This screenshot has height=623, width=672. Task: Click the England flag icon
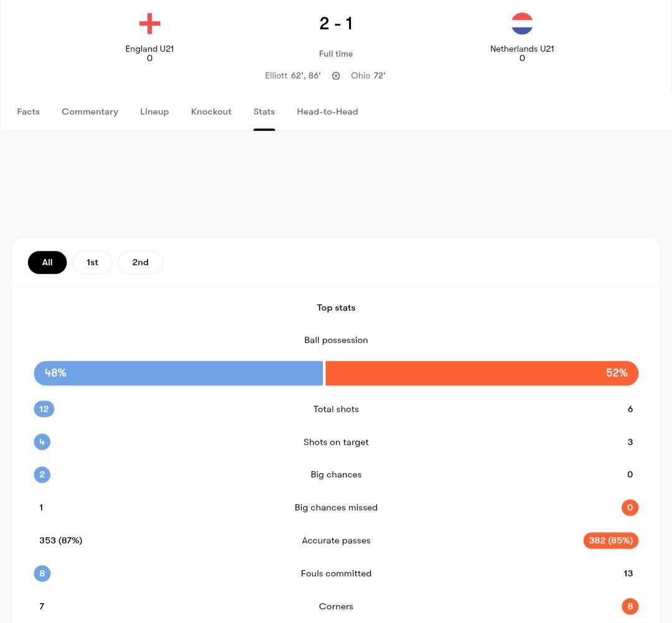pyautogui.click(x=149, y=24)
